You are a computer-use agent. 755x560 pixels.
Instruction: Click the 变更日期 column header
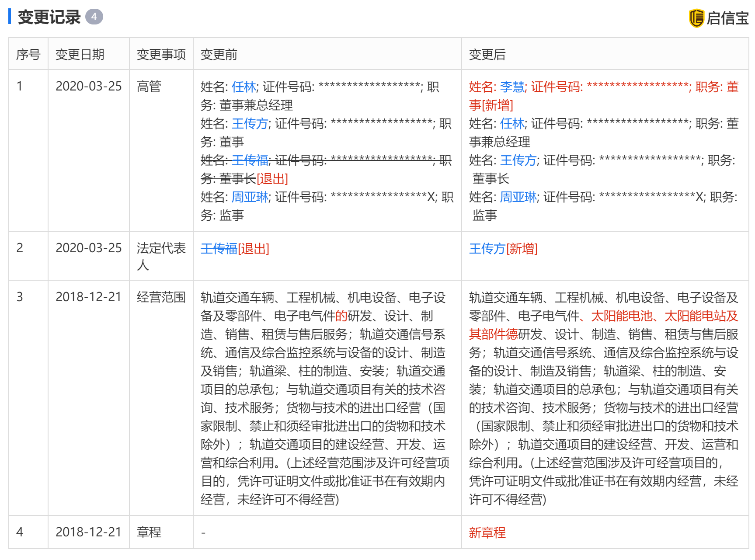[80, 54]
